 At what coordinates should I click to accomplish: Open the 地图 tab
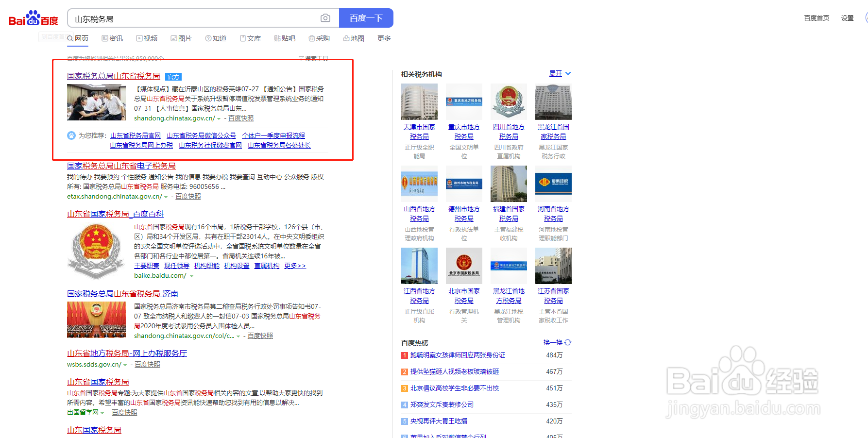[354, 38]
